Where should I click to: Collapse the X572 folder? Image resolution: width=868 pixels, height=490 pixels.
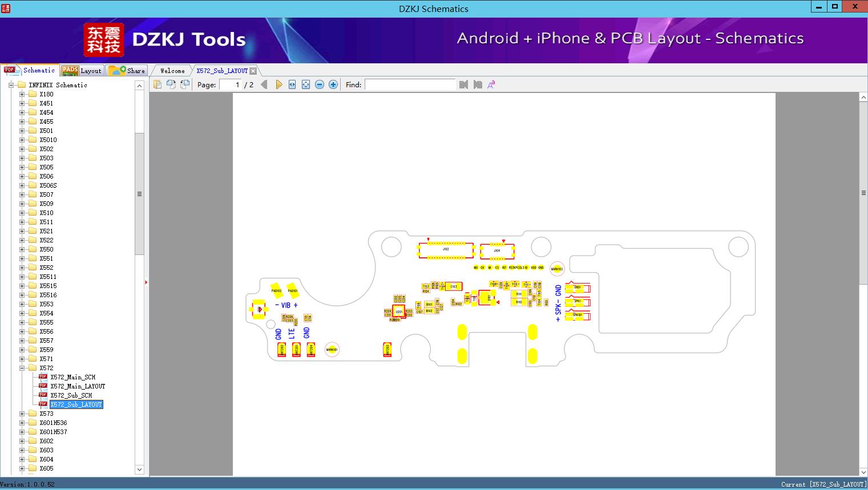point(22,368)
